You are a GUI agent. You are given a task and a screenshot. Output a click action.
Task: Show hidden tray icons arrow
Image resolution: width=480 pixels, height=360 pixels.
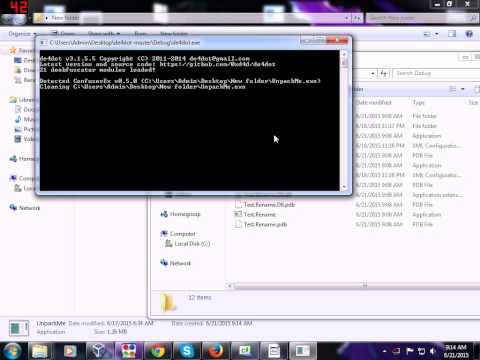coord(384,351)
